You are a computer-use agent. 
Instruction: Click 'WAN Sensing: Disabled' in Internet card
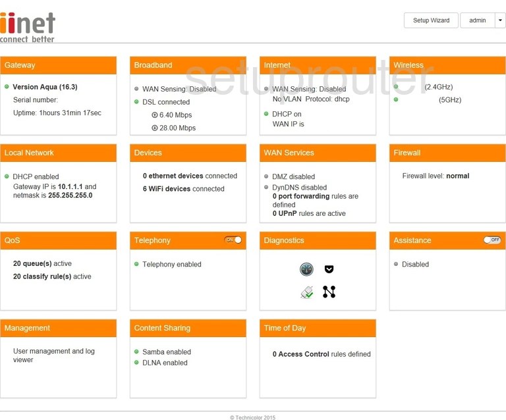(x=309, y=89)
